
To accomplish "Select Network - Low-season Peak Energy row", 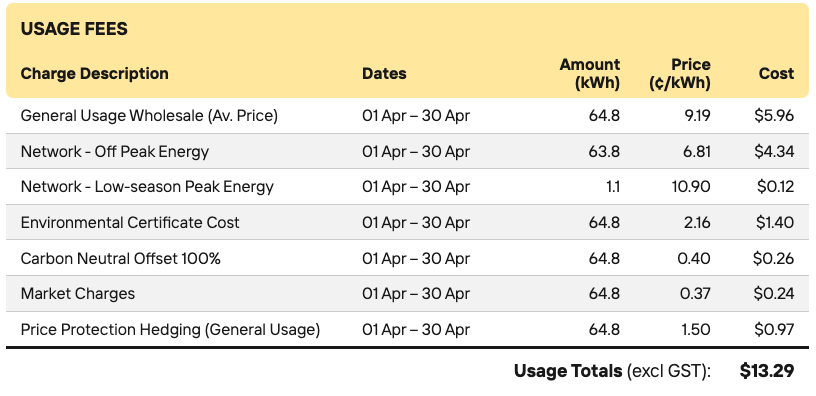I will click(x=407, y=187).
